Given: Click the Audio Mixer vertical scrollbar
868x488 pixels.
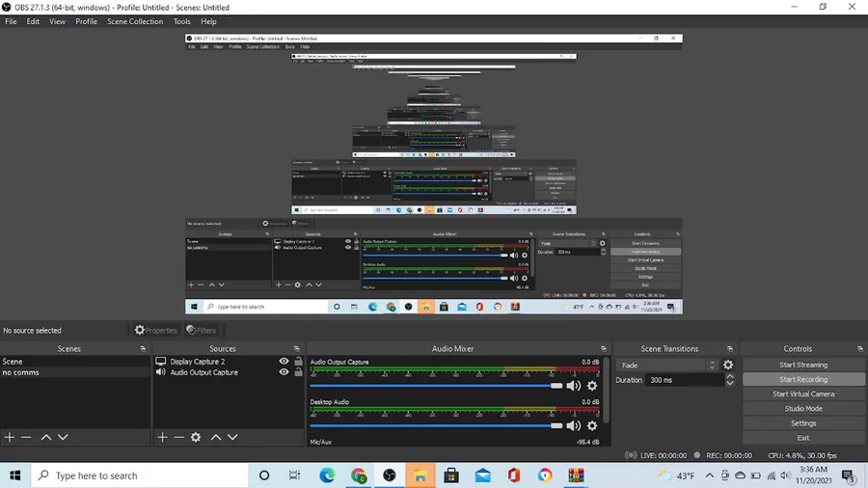Looking at the screenshot, I should [607, 390].
